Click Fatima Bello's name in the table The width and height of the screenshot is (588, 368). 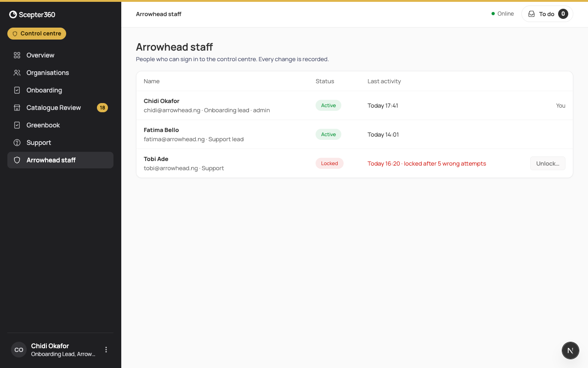161,130
